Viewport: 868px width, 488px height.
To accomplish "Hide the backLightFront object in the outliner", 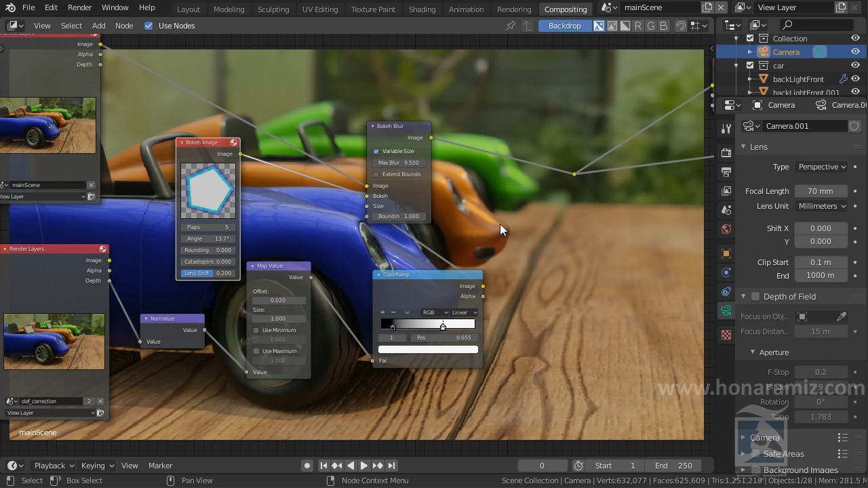I will click(x=855, y=79).
